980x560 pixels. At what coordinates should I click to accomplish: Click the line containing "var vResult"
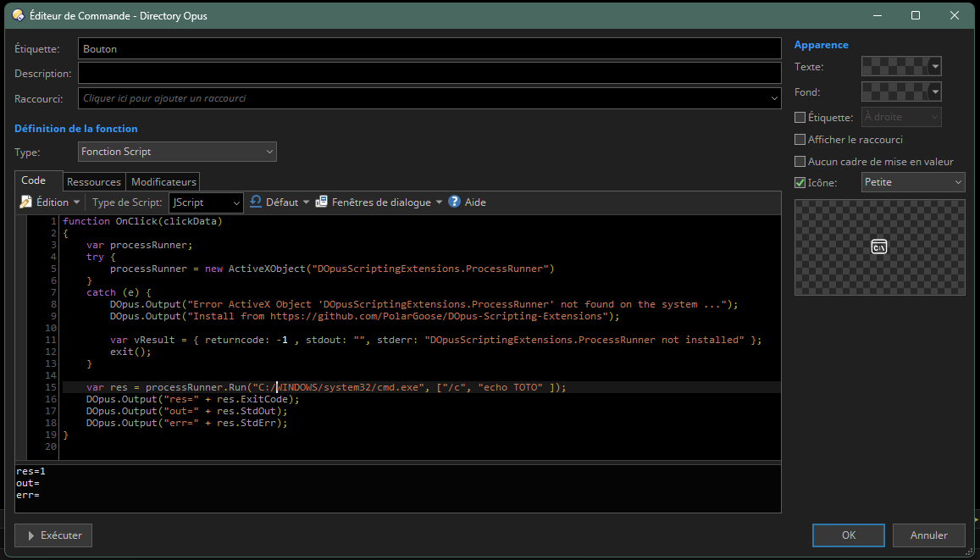[x=436, y=340]
